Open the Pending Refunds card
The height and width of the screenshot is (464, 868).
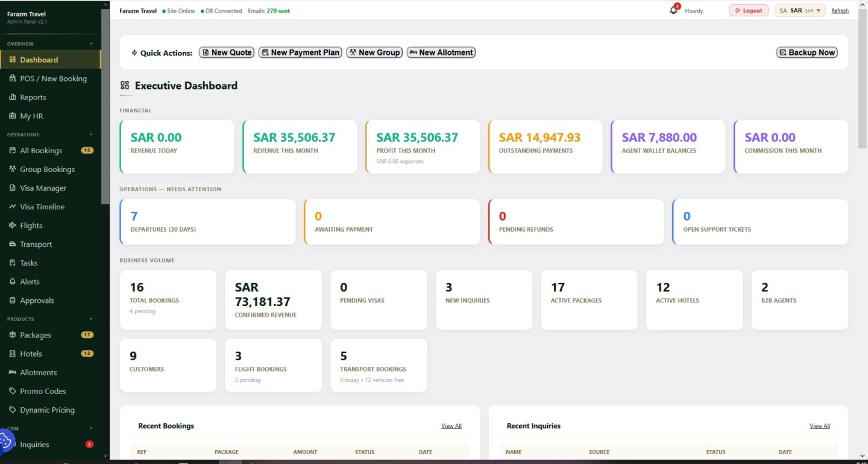[576, 221]
